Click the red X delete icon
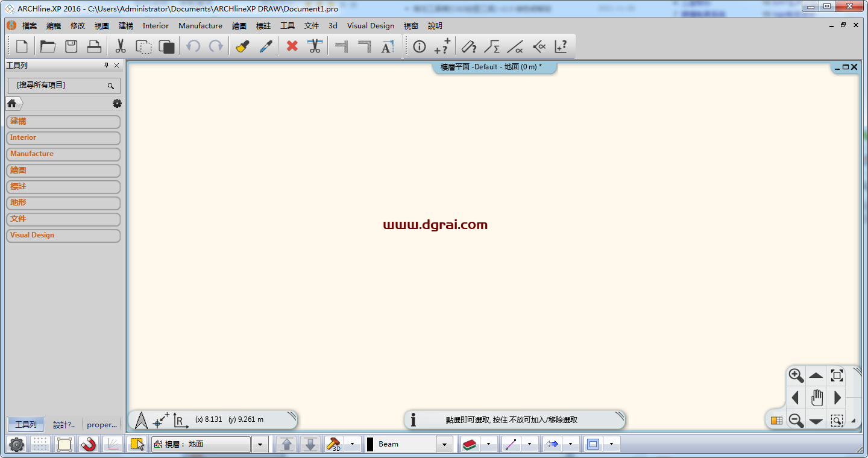 (292, 46)
